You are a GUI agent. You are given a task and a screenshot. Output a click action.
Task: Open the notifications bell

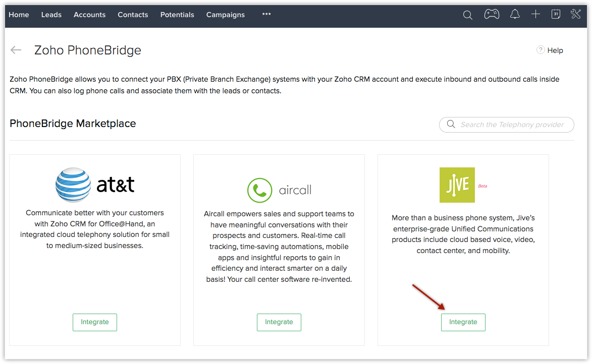(x=515, y=15)
